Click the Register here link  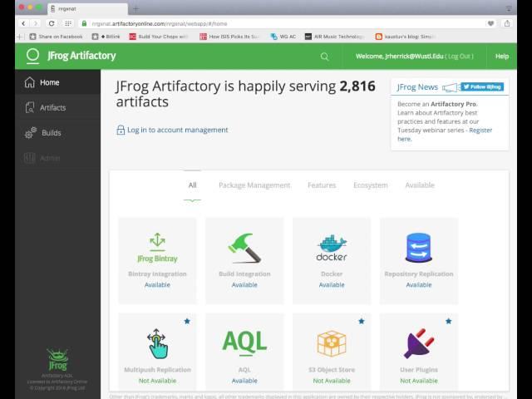click(445, 135)
